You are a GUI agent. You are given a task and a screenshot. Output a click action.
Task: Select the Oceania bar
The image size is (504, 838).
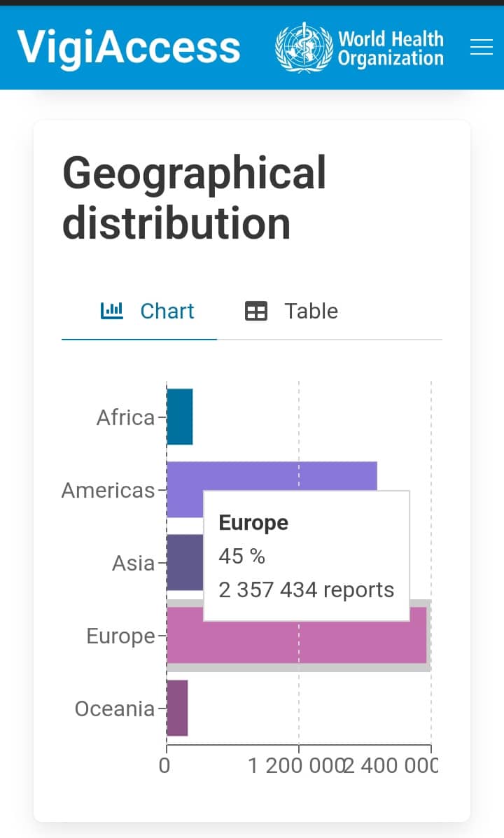[177, 708]
